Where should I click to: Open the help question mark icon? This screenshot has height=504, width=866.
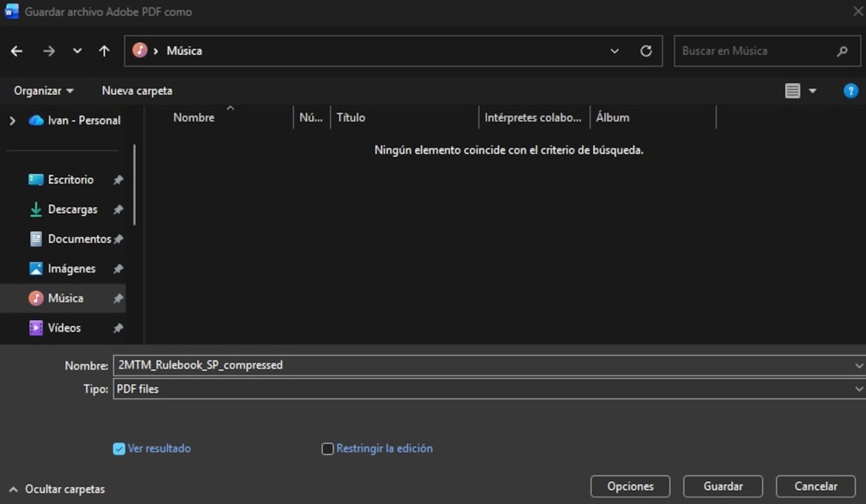[x=850, y=91]
